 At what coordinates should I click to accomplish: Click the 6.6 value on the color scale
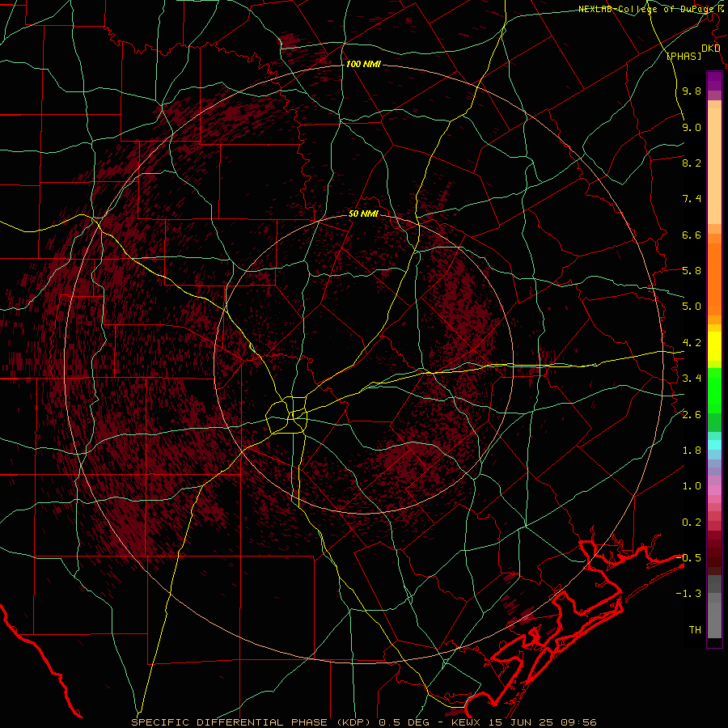(x=692, y=235)
